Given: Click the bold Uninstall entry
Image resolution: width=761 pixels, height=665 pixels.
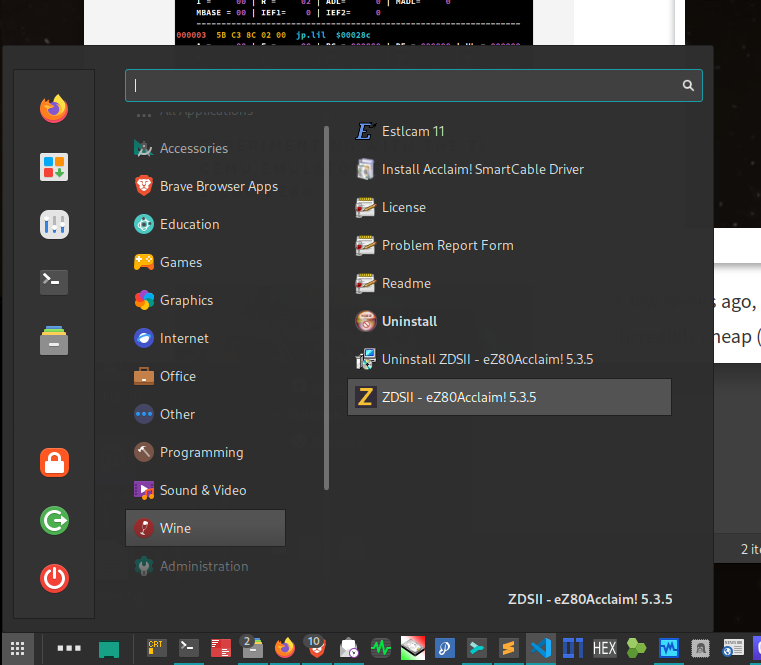Looking at the screenshot, I should pyautogui.click(x=510, y=321).
